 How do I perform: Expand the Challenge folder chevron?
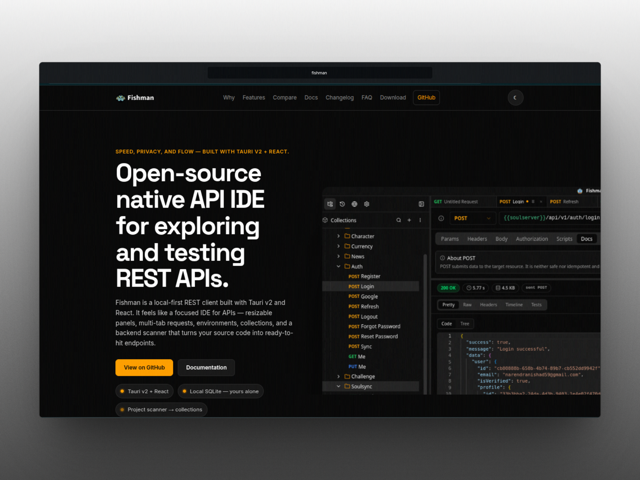338,376
